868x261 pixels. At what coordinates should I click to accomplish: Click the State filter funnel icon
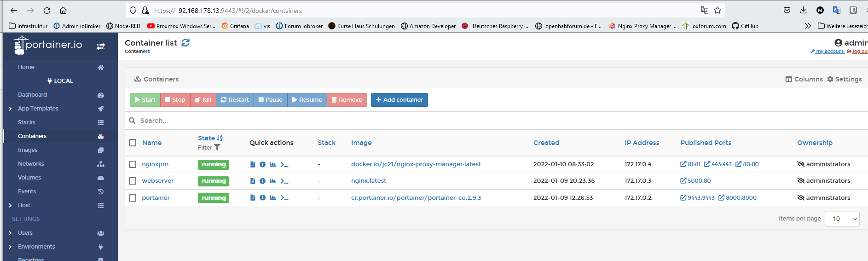(x=217, y=148)
